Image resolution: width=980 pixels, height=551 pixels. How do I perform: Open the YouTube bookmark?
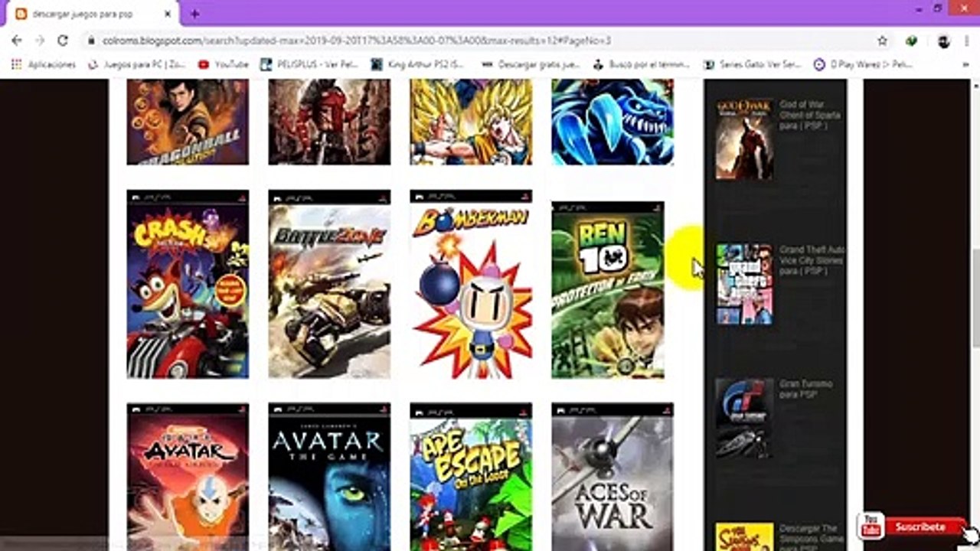pyautogui.click(x=223, y=65)
